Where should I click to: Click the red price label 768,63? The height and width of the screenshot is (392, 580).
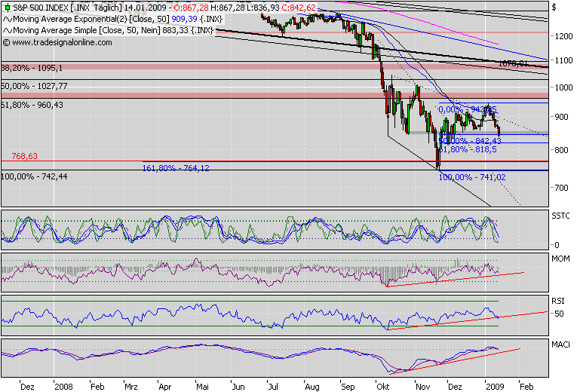click(x=24, y=156)
